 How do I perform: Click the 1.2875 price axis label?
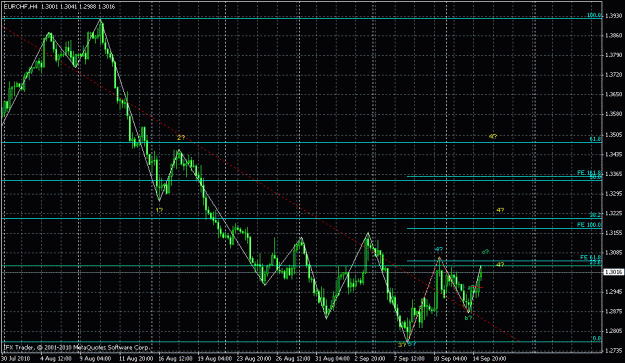click(x=613, y=312)
